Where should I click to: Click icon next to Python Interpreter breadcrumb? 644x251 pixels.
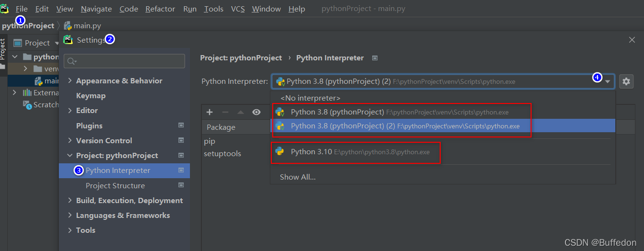(375, 58)
